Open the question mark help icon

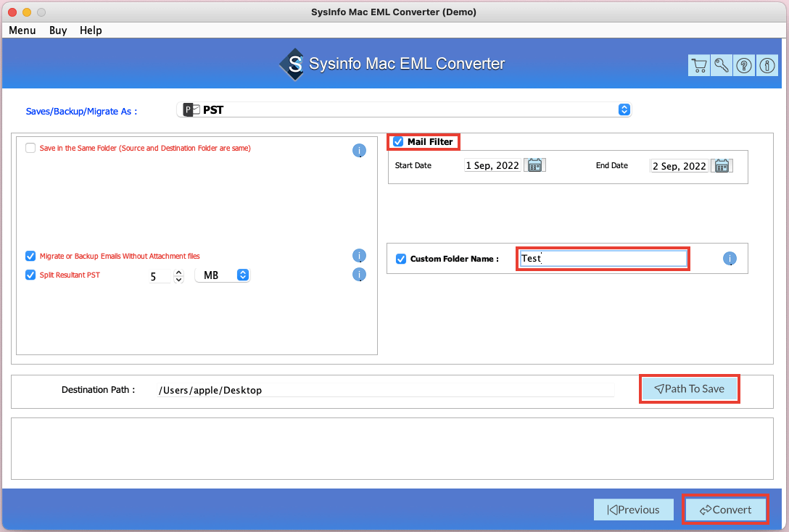tap(744, 65)
